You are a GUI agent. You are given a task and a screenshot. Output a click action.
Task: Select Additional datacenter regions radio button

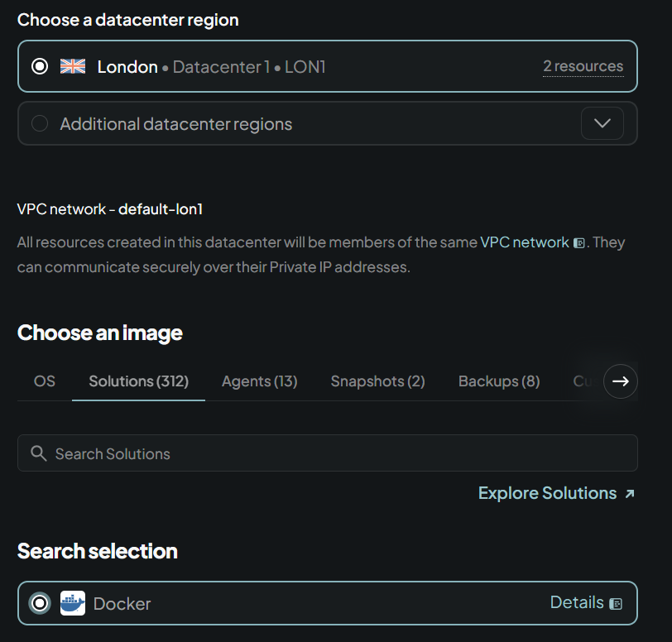[40, 123]
